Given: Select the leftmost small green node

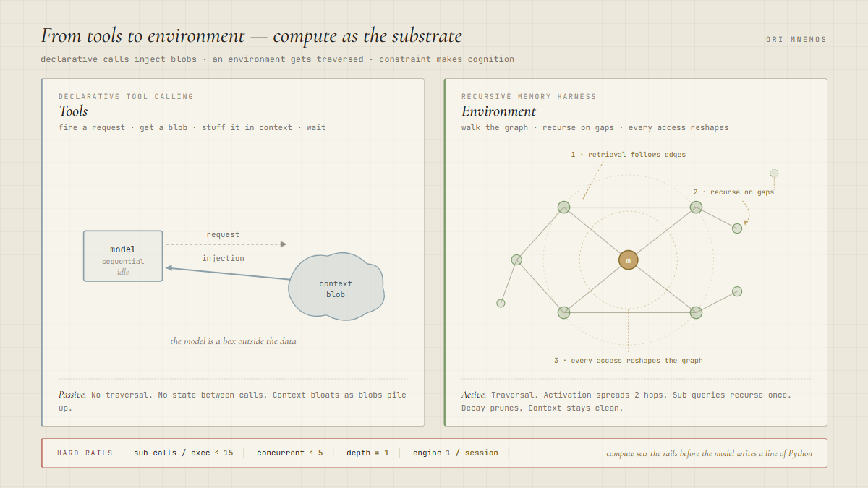Looking at the screenshot, I should tap(501, 303).
